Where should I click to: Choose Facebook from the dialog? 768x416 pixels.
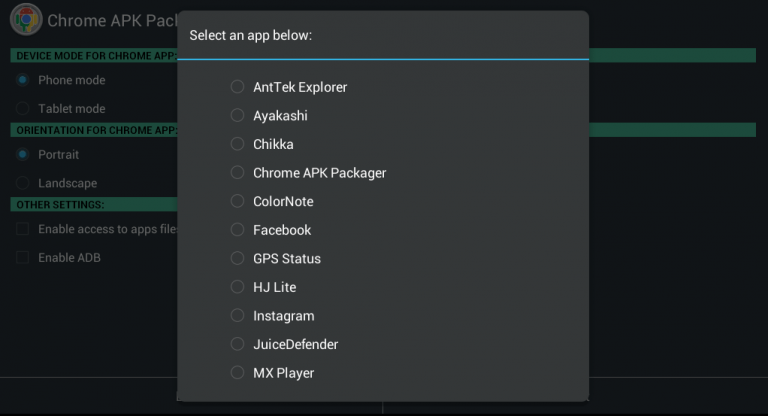(237, 229)
